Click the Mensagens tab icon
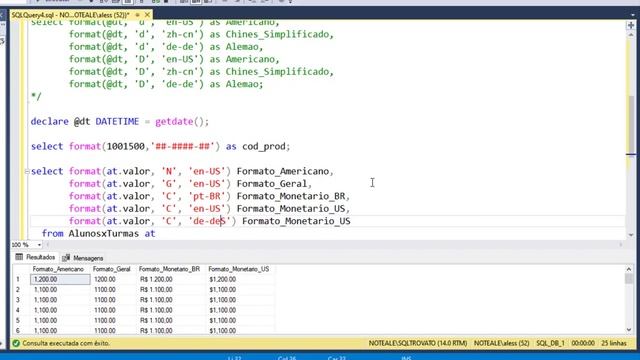640x360 pixels. point(66,258)
